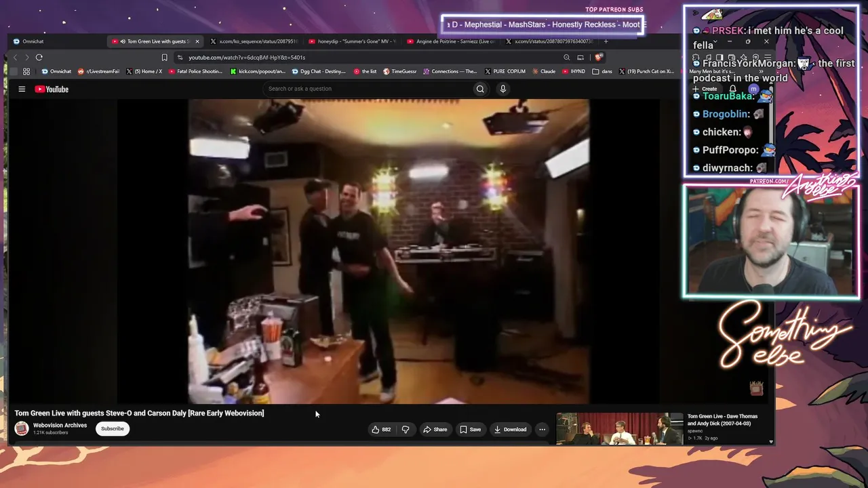
Task: Open the Webovision Archives channel avatar
Action: click(x=22, y=428)
